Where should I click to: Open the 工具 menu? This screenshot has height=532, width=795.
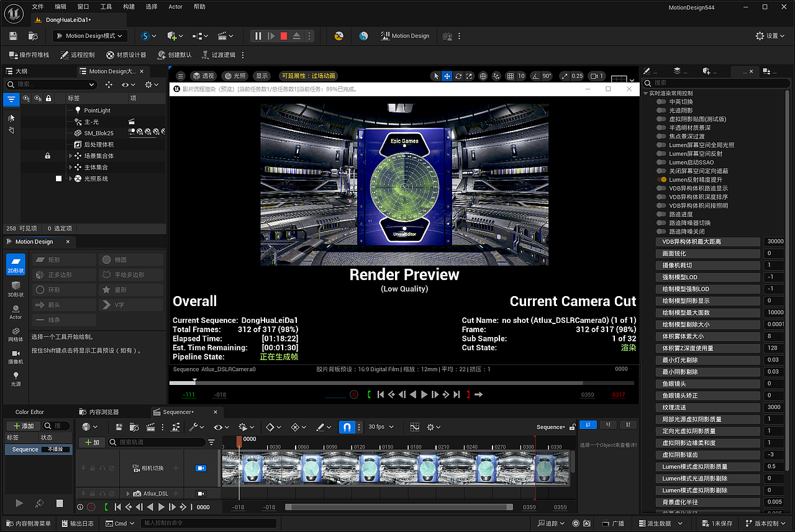106,7
